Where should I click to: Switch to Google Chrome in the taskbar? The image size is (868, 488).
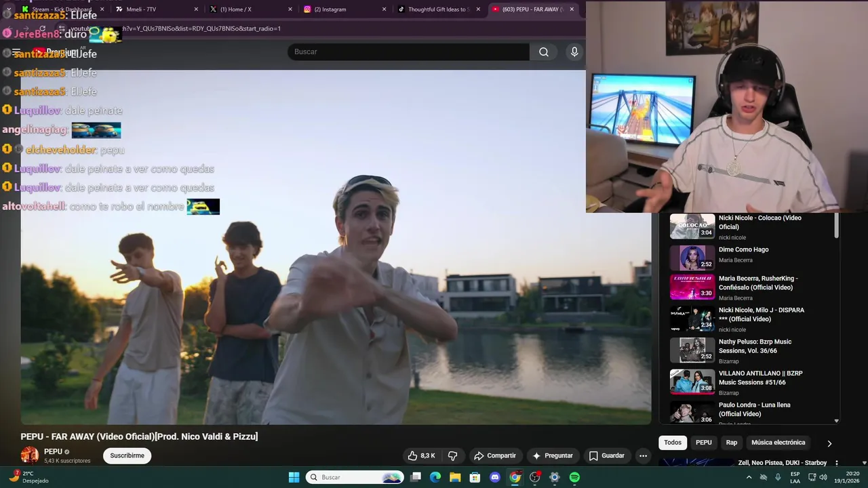click(x=515, y=477)
